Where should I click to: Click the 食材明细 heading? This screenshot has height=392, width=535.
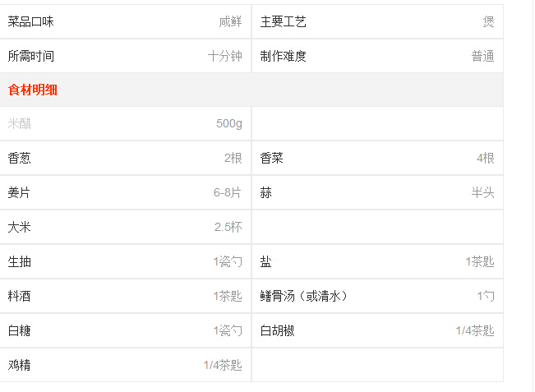[32, 90]
